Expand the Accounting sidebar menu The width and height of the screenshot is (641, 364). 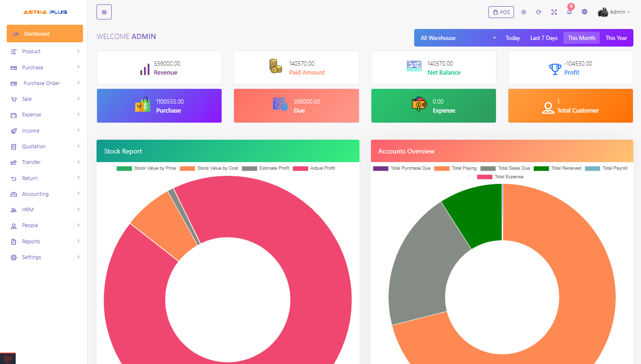(x=45, y=194)
